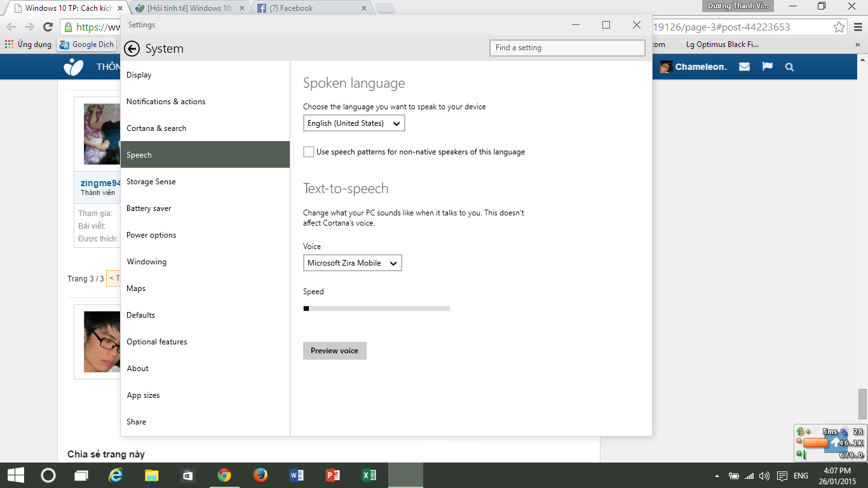Switch to Chrome on the taskbar

point(224,475)
